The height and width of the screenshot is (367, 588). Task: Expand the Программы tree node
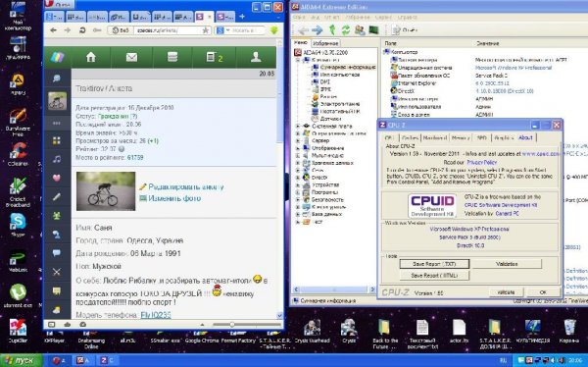[298, 192]
